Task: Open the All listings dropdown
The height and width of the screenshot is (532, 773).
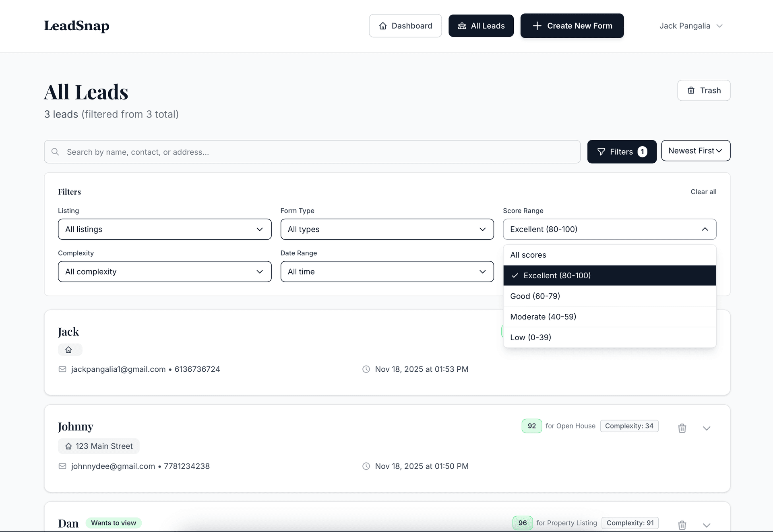Action: (164, 229)
